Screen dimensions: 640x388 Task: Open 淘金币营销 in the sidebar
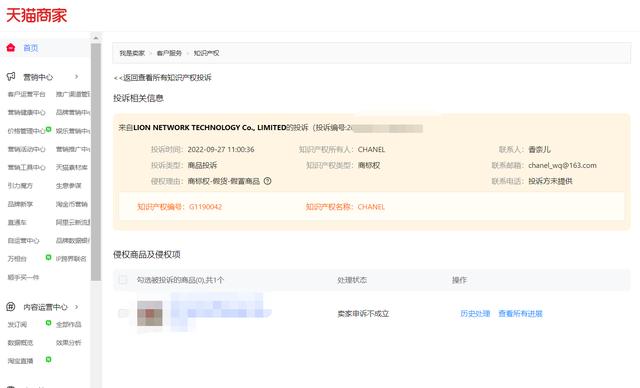72,204
